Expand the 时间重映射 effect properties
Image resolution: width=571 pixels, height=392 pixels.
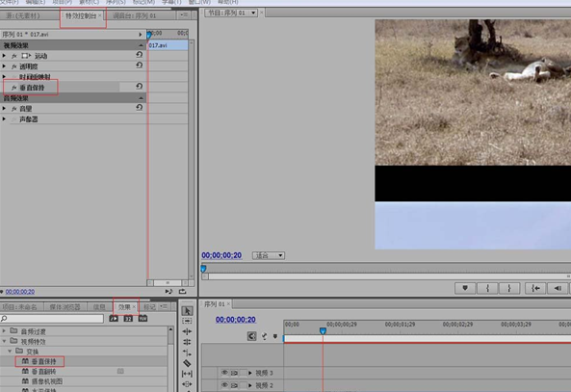[x=4, y=77]
